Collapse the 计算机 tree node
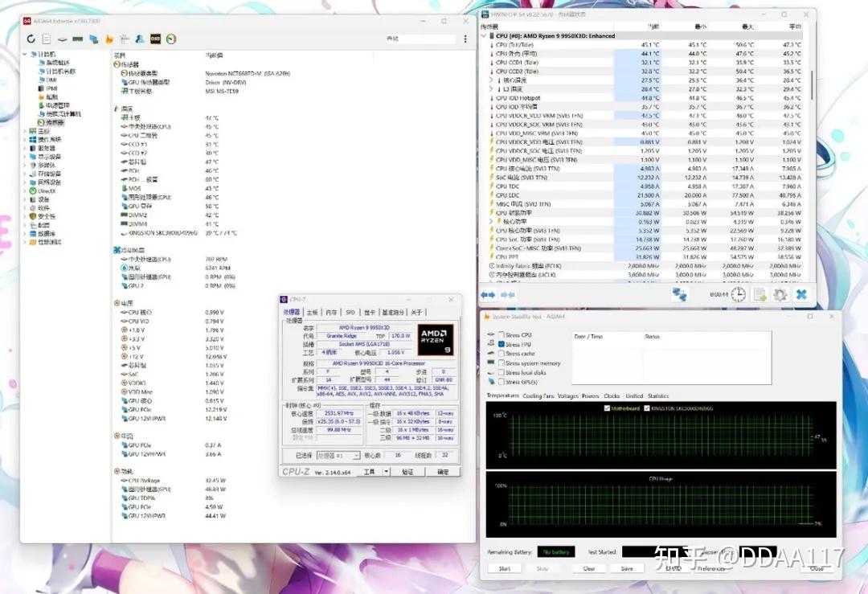Image resolution: width=868 pixels, height=594 pixels. [x=25, y=54]
